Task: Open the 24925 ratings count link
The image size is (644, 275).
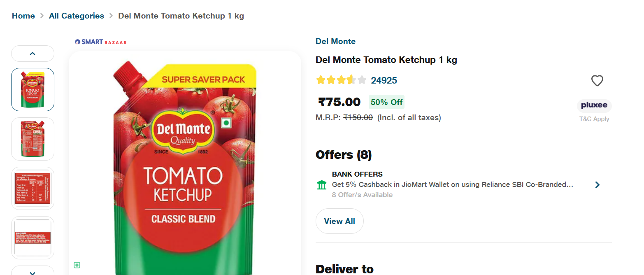Action: (384, 80)
